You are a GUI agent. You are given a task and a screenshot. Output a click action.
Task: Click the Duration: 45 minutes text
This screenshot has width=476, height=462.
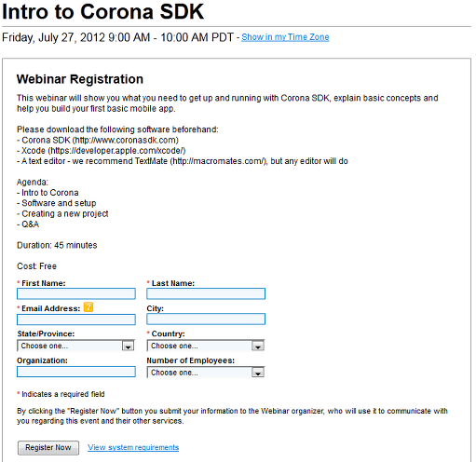[57, 245]
